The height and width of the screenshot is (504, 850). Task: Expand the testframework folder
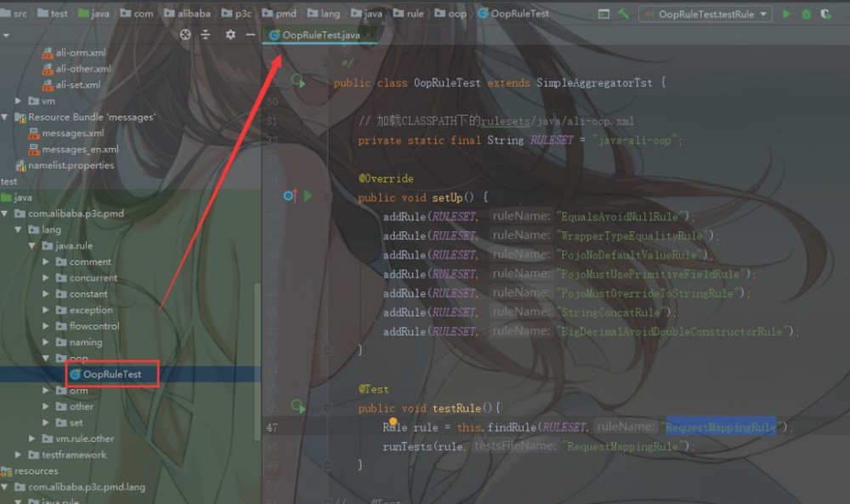18,455
